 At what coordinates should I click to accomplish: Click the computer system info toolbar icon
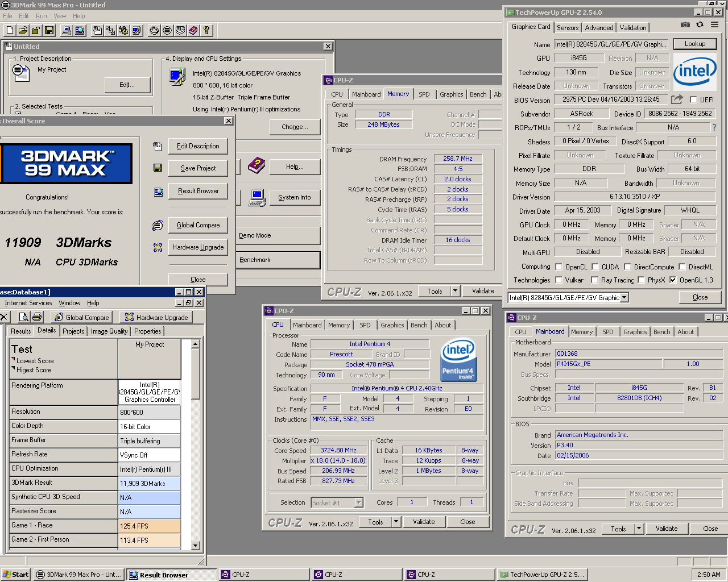(x=67, y=30)
